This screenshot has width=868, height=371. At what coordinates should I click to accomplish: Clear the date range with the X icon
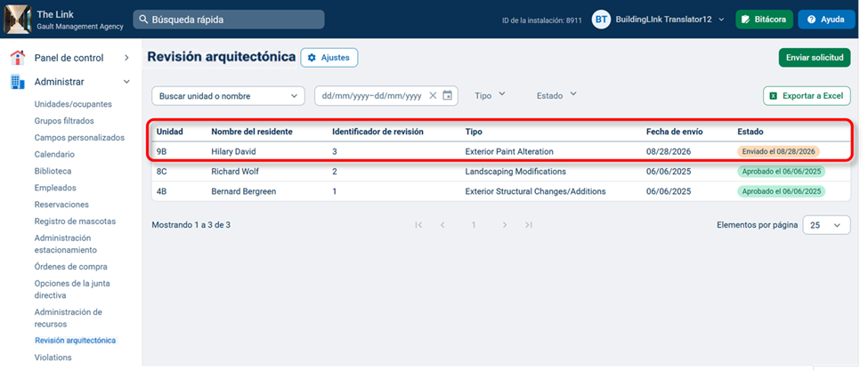433,96
